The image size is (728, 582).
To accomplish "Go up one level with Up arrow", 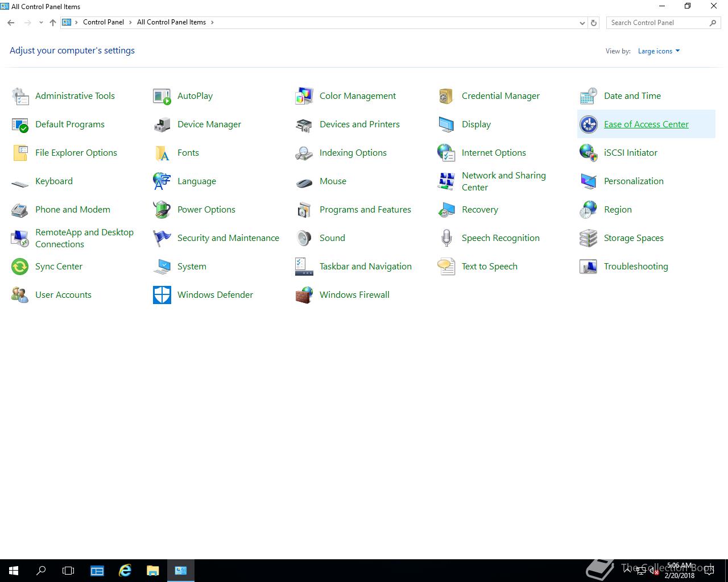I will point(53,23).
